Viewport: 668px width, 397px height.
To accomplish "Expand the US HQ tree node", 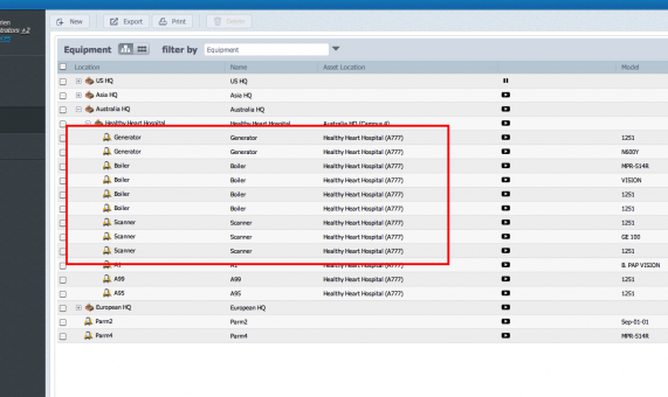I will 79,81.
